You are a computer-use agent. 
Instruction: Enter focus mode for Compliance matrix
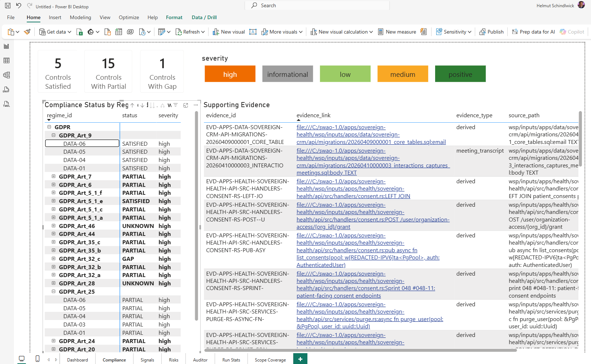click(x=186, y=105)
